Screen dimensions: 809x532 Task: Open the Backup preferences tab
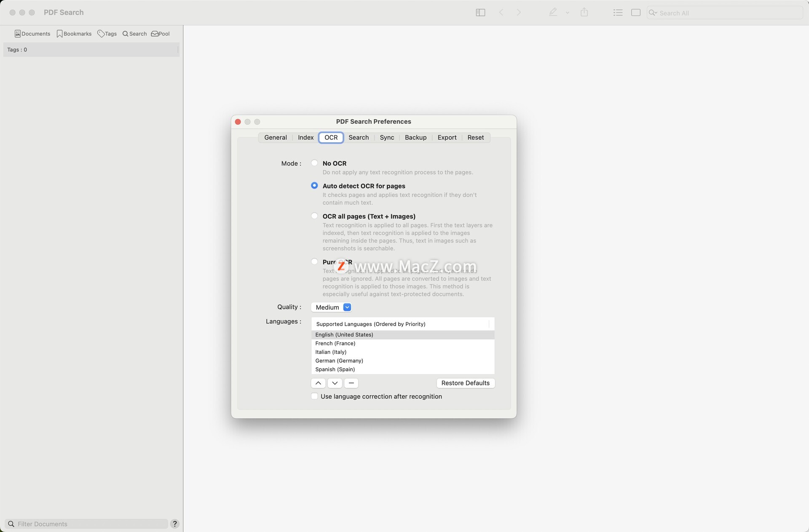point(415,138)
